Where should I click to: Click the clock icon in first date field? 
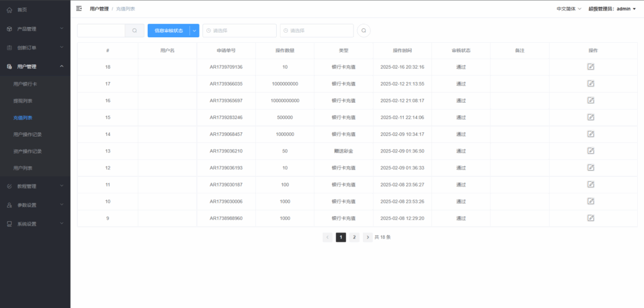pyautogui.click(x=209, y=30)
